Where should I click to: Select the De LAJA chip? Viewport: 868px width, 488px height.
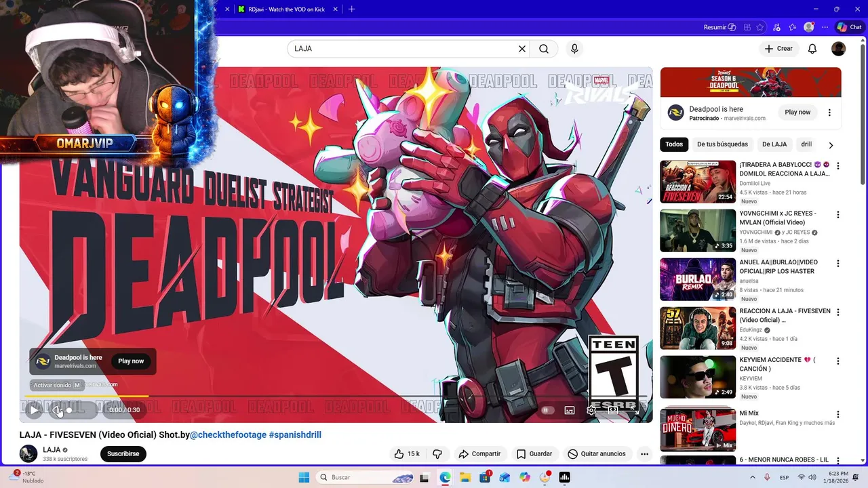(774, 144)
